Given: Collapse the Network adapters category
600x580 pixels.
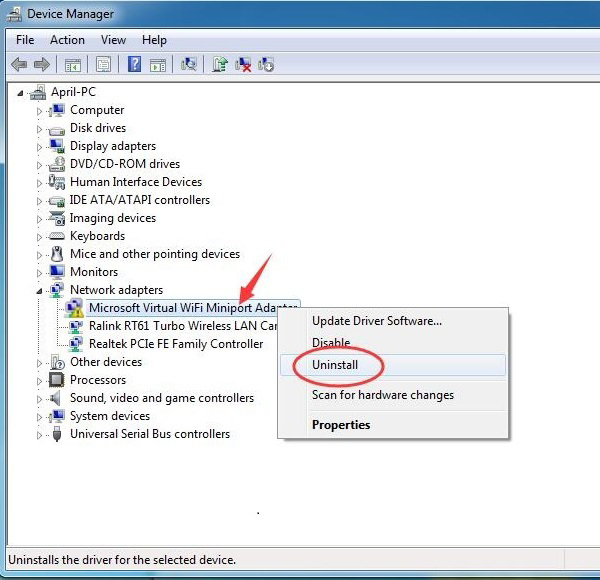Looking at the screenshot, I should coord(39,292).
